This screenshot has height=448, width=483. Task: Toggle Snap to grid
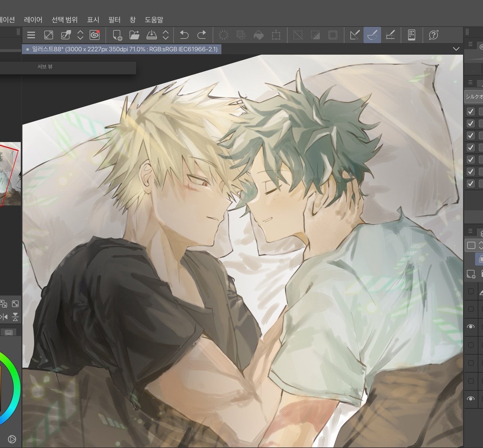[390, 35]
